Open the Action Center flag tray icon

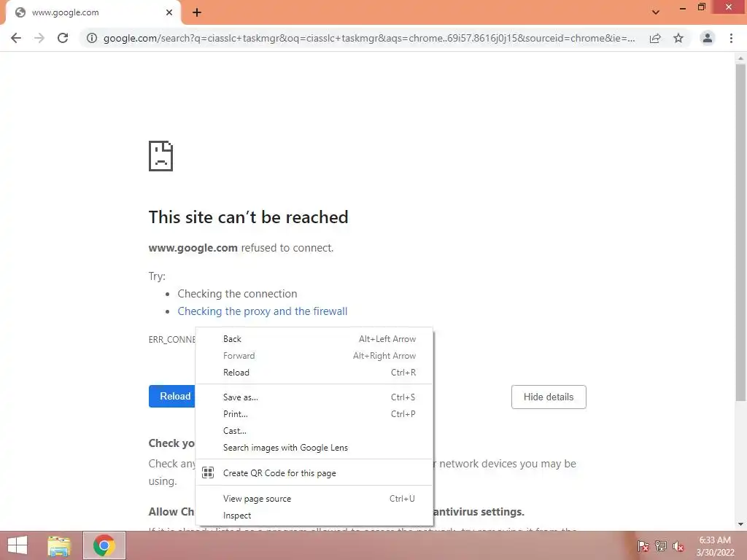tap(643, 546)
